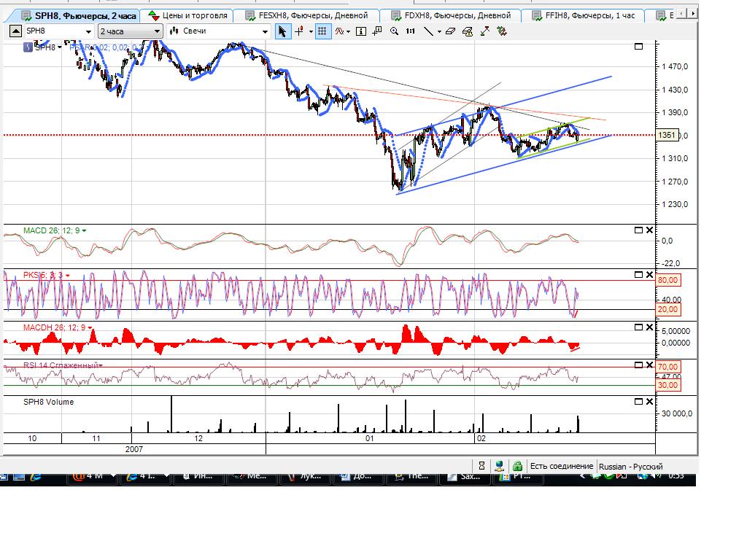
Task: Click the last toolbar icon with red-green marks
Action: [x=502, y=31]
